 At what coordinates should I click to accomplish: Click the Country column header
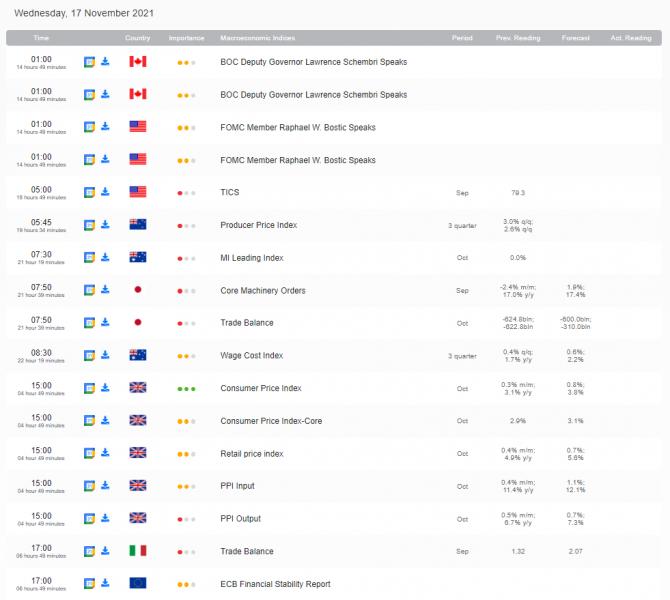pyautogui.click(x=138, y=38)
